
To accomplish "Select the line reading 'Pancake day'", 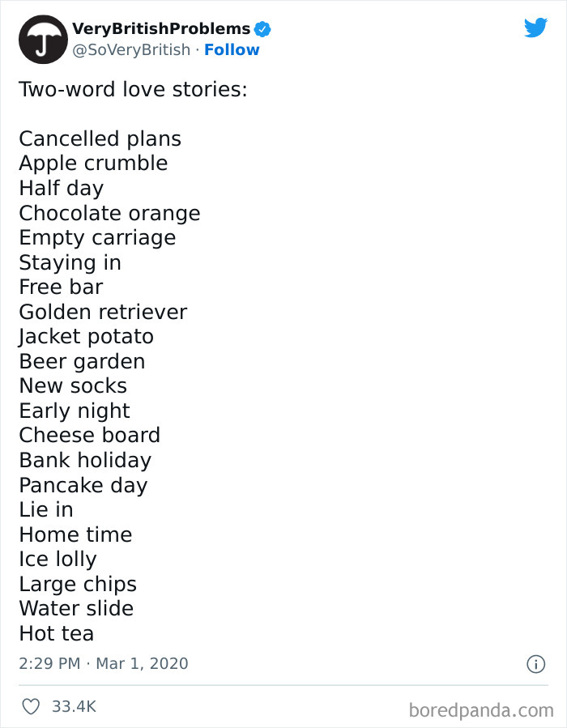I will click(x=83, y=484).
